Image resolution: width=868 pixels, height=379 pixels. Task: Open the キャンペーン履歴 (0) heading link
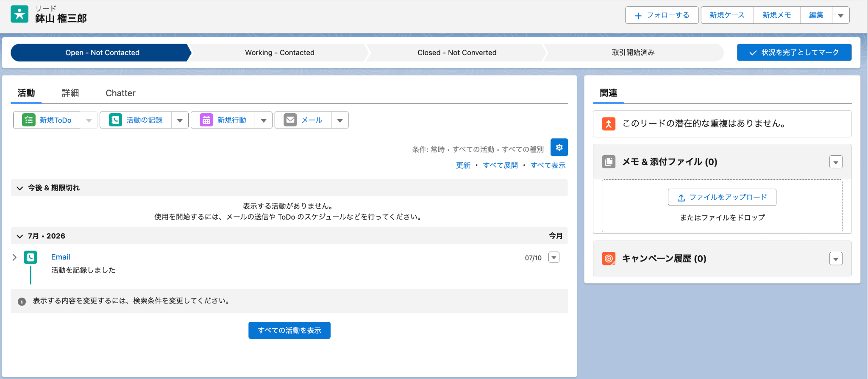[664, 258]
